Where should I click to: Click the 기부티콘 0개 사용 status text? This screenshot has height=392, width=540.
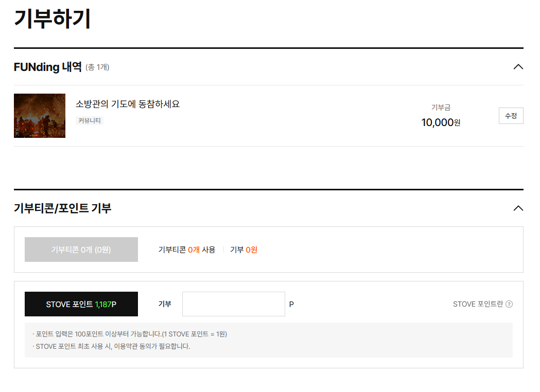(x=187, y=250)
